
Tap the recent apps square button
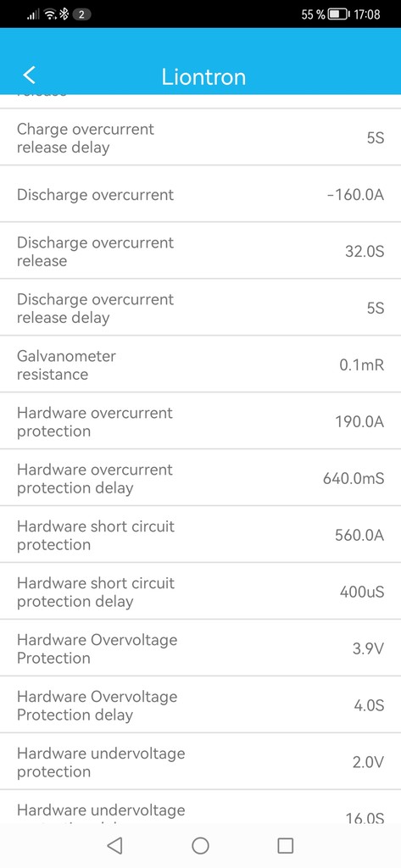pos(285,845)
